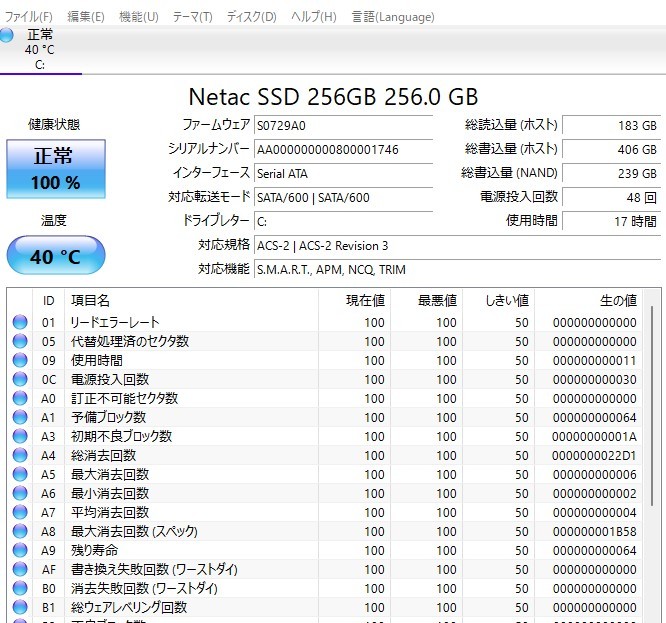The height and width of the screenshot is (623, 666).
Task: Click the 項目名 column header
Action: pos(90,300)
